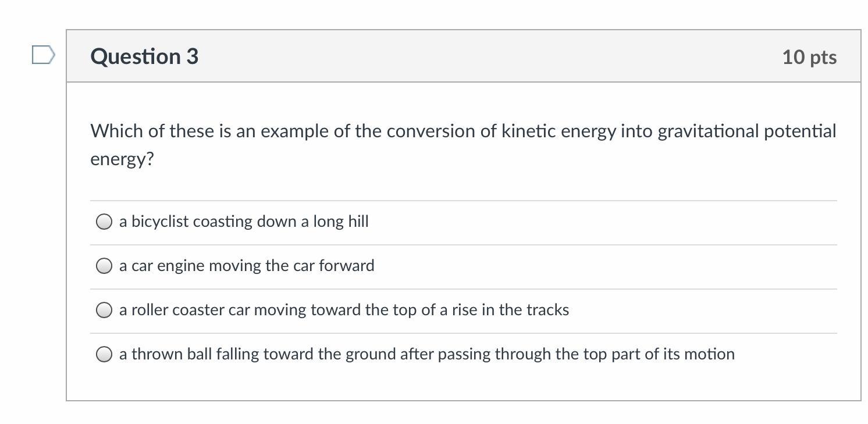Click the '10 pts' points label
The width and height of the screenshot is (868, 424).
tap(809, 57)
